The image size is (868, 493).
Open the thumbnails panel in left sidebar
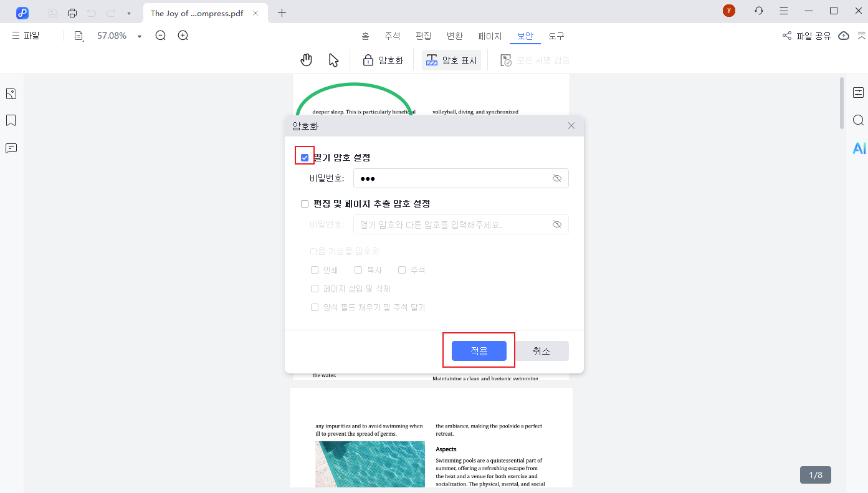click(x=11, y=93)
